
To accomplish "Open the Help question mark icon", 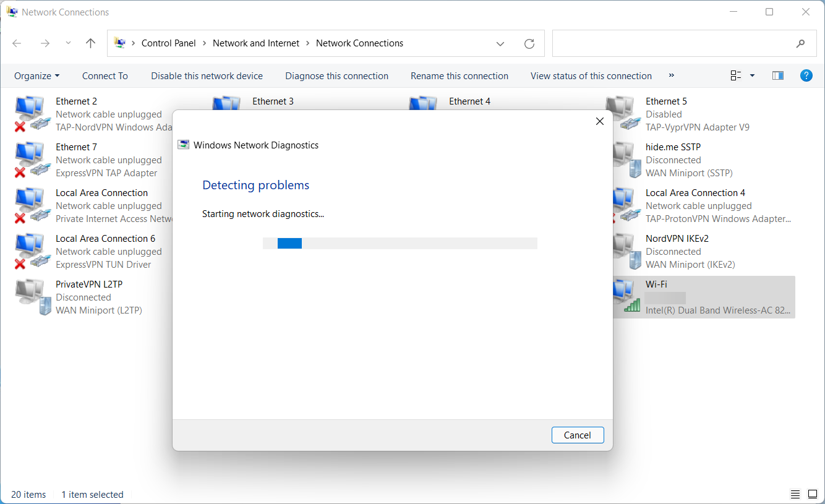I will click(x=806, y=75).
